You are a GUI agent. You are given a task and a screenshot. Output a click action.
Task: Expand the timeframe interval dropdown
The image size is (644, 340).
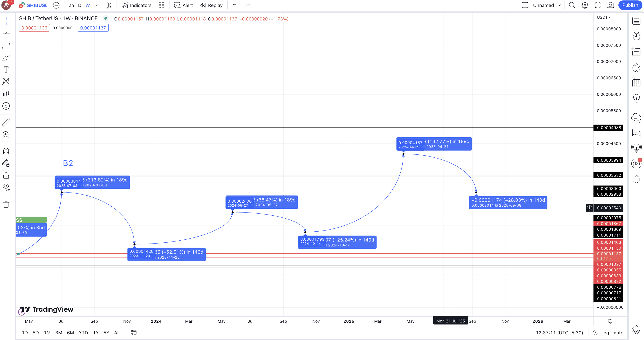click(x=96, y=5)
